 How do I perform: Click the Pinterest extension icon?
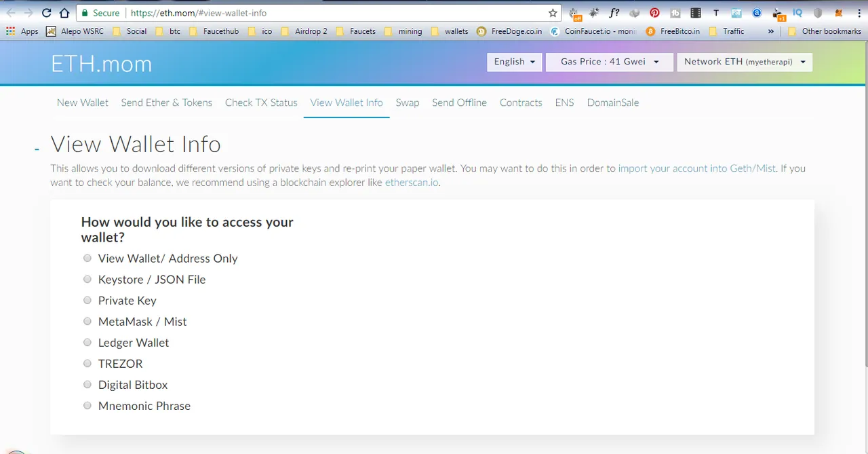654,13
